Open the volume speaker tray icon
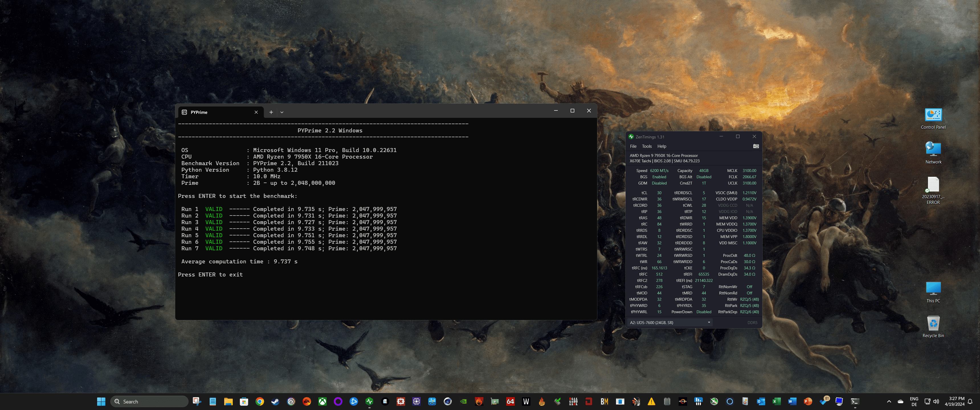The height and width of the screenshot is (410, 980). click(936, 401)
